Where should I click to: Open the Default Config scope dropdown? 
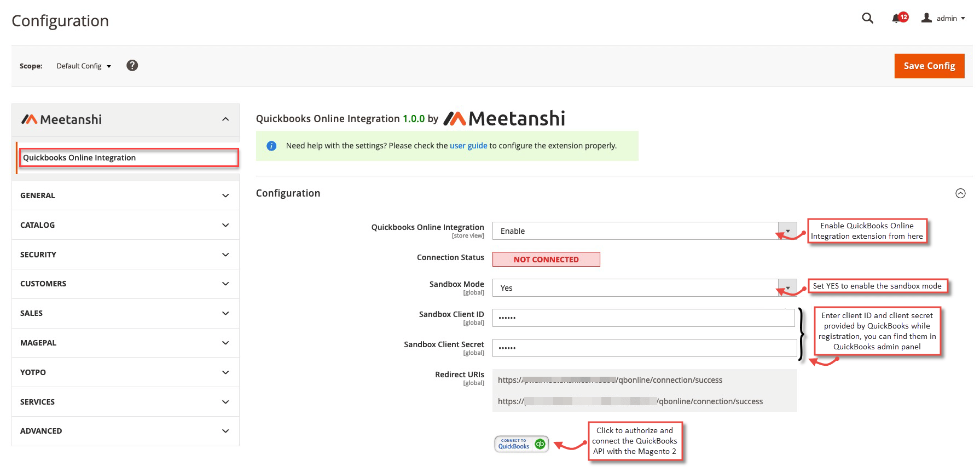pos(84,66)
